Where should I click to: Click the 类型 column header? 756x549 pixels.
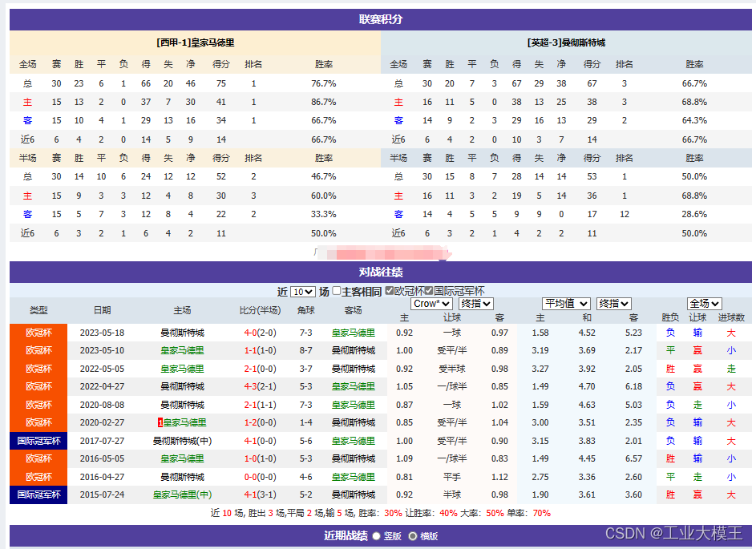coord(38,310)
